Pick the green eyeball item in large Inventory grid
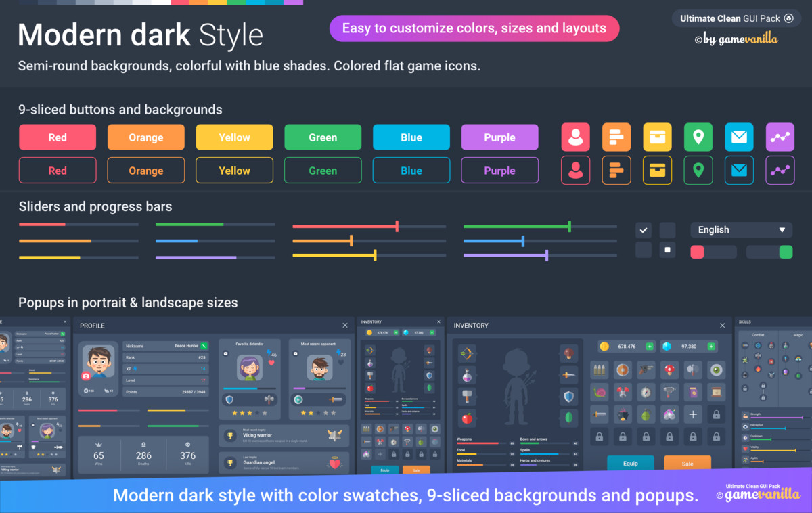 point(717,370)
